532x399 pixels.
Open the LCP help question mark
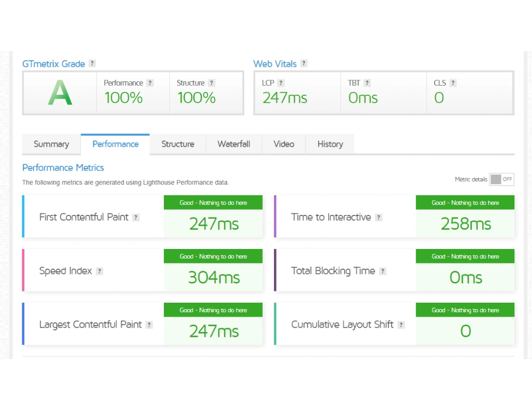coord(280,83)
